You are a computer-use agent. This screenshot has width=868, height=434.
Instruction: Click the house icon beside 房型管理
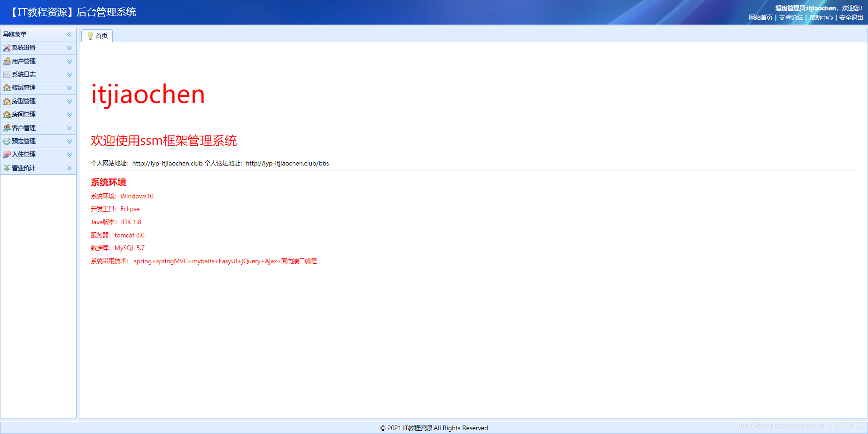[7, 101]
